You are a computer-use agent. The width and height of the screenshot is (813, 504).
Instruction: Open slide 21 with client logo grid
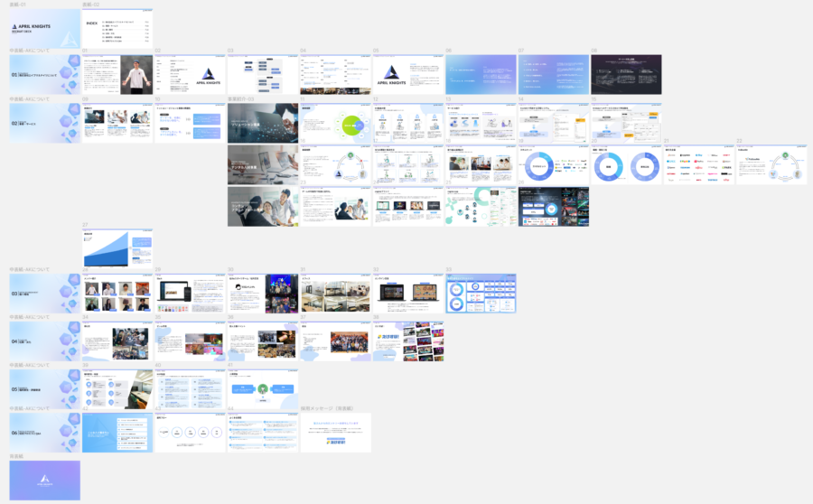coord(699,166)
